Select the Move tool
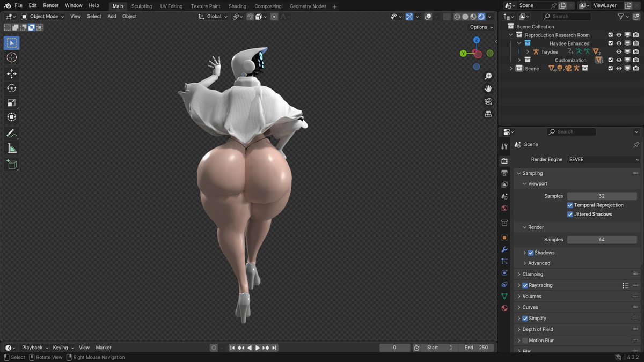Screen dimensions: 644x362 coord(12,73)
